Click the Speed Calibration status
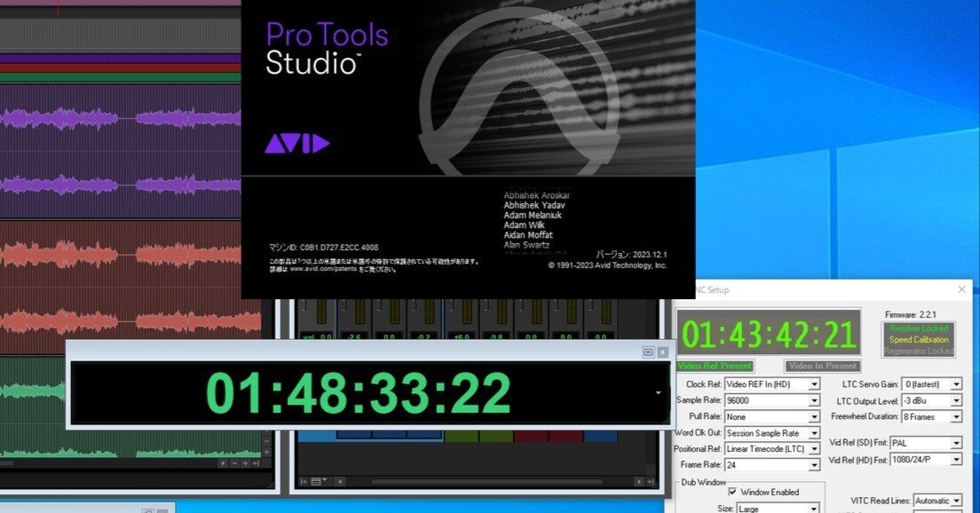 919,340
